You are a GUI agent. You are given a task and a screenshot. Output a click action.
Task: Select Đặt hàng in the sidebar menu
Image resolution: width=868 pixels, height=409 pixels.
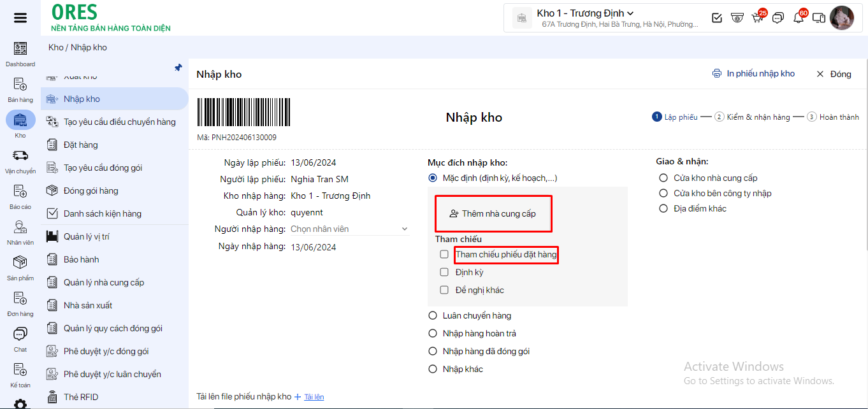coord(81,145)
